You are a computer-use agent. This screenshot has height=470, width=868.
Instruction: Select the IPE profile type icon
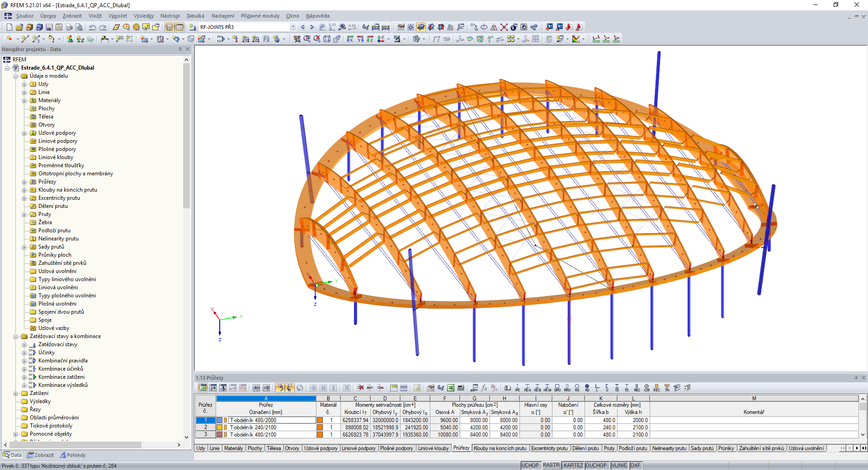[x=518, y=388]
